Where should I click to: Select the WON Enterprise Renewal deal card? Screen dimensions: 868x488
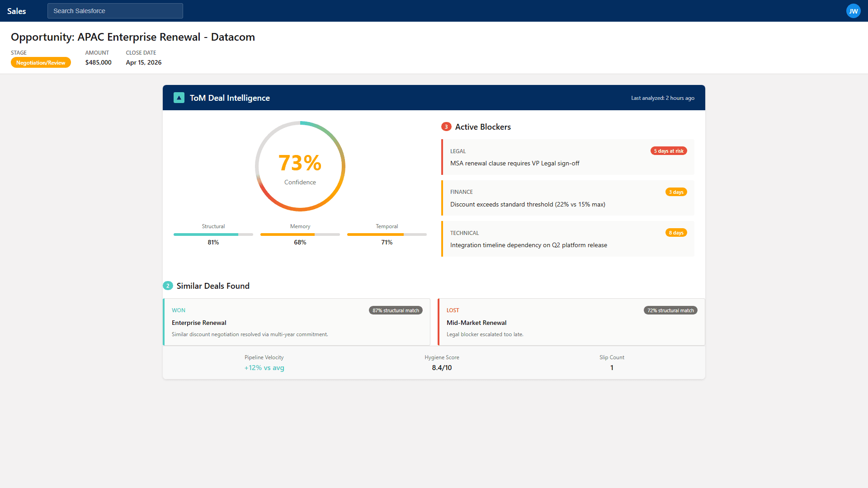coord(297,322)
